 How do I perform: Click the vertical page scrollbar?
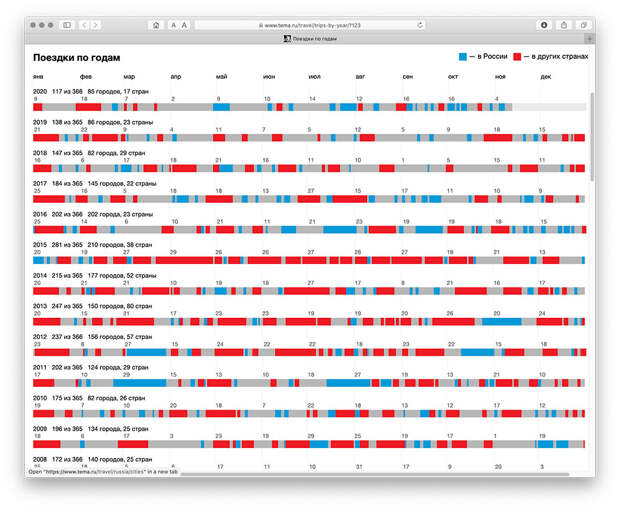pyautogui.click(x=591, y=140)
